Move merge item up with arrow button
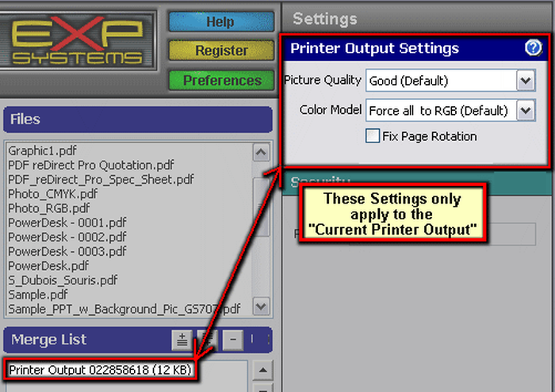Screen dimensions: 555x392 (262, 370)
